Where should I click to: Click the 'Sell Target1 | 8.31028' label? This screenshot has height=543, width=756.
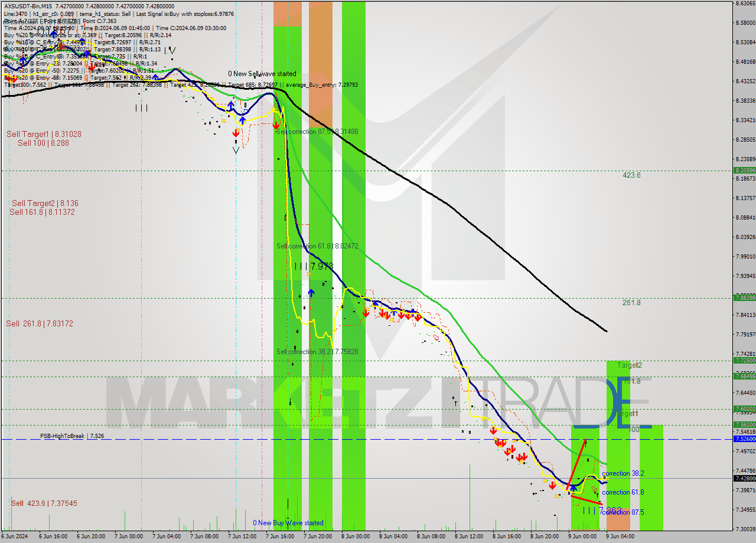[x=44, y=134]
